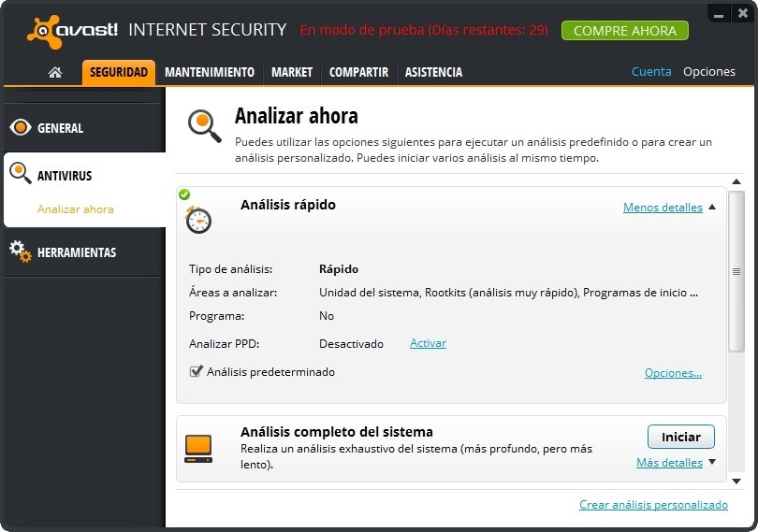This screenshot has height=532, width=758.
Task: Uncheck the Análisis predeterminado checkbox
Action: click(196, 371)
